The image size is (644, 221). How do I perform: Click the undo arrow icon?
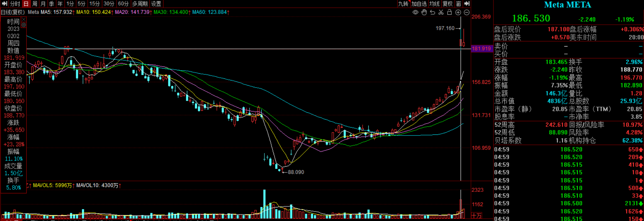pyautogui.click(x=432, y=12)
